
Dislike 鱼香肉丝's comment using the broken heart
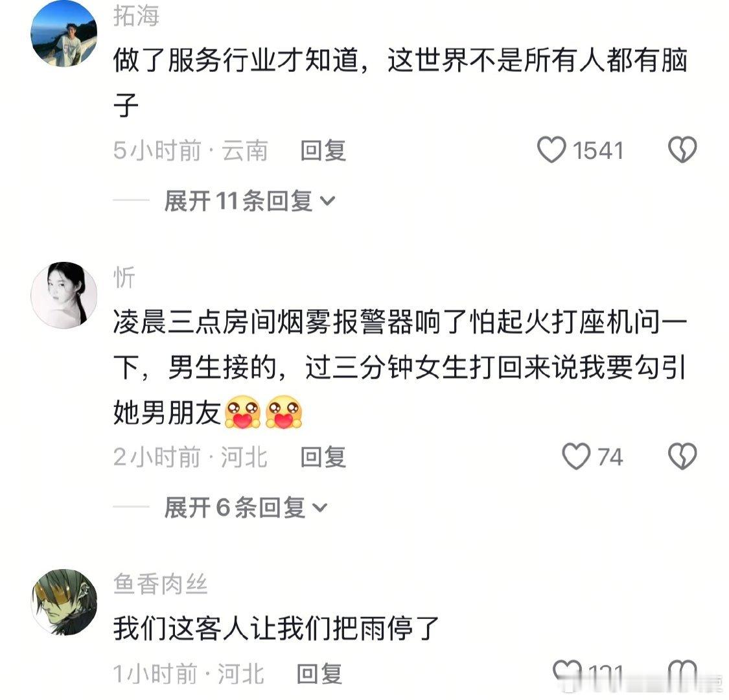click(x=682, y=672)
